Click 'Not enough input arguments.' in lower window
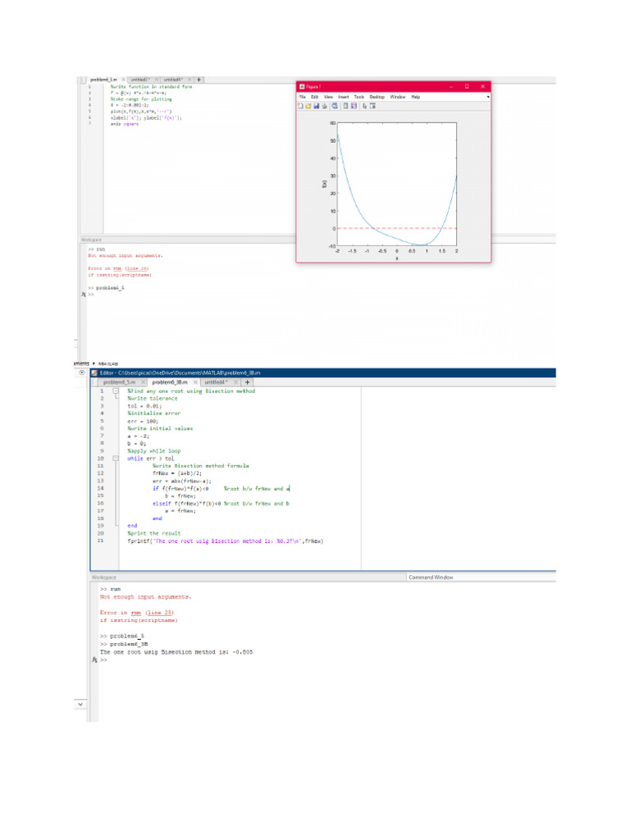This screenshot has height=840, width=630. (145, 597)
